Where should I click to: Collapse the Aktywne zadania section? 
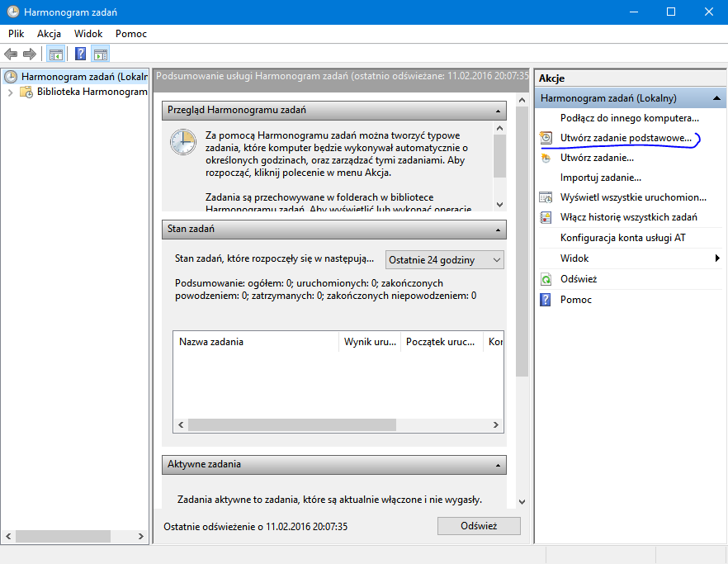click(x=499, y=465)
